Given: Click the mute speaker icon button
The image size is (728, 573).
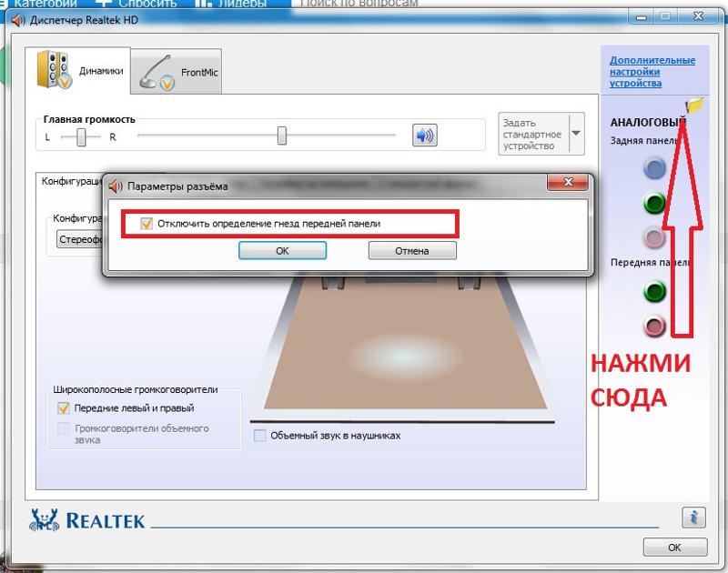Looking at the screenshot, I should [x=424, y=136].
